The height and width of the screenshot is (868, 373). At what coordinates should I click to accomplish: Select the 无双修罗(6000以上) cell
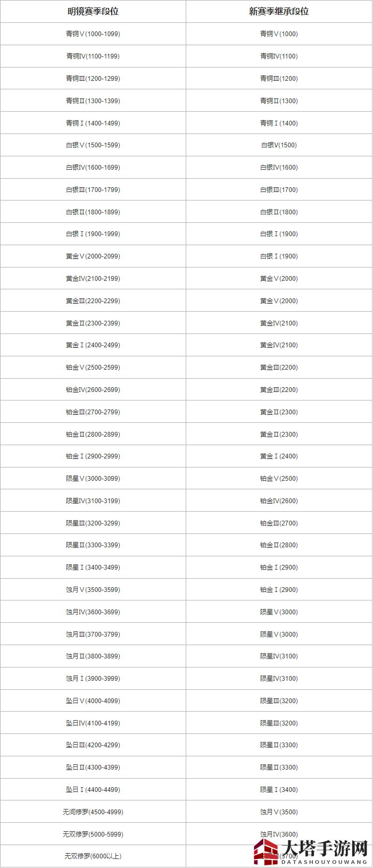(93, 856)
